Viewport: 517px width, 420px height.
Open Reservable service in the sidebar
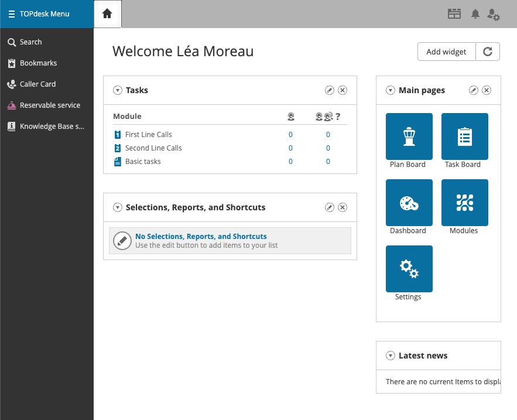(47, 105)
